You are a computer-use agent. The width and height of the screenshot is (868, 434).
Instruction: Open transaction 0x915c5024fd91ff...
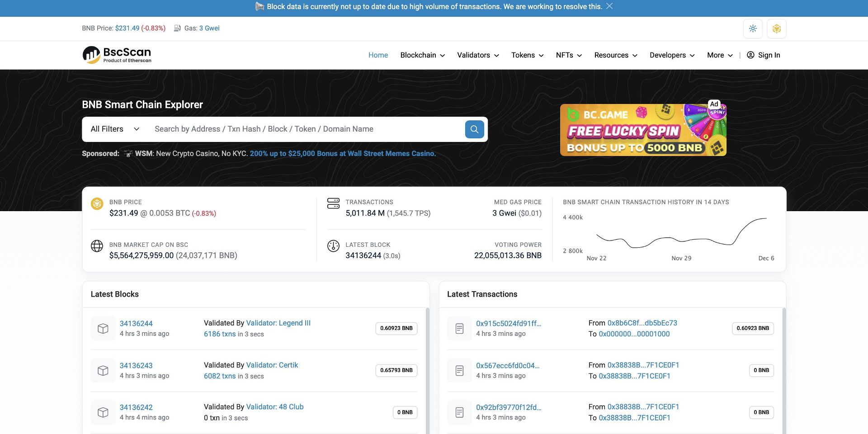[509, 324]
